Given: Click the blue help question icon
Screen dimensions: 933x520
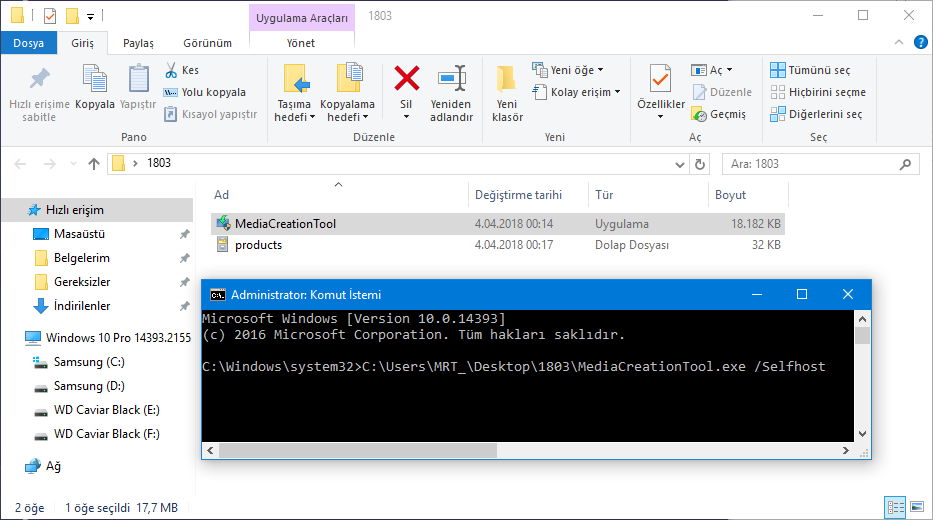Looking at the screenshot, I should click(921, 42).
